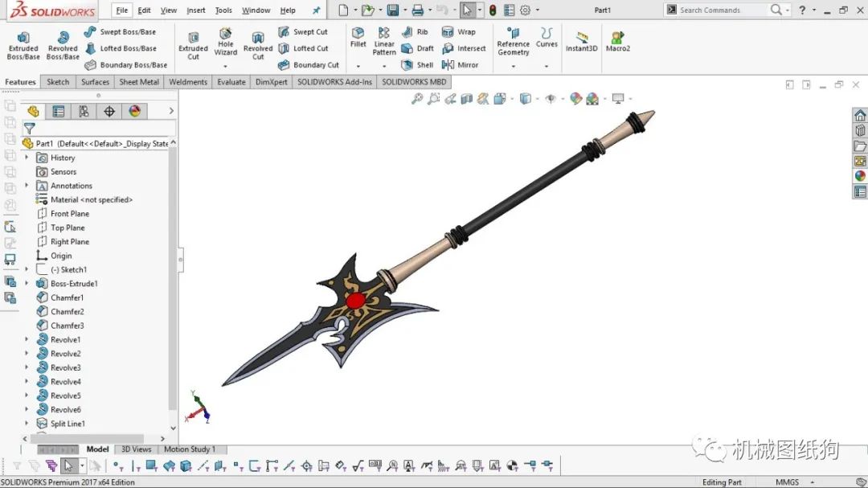Select the Extruded Cut tool
The image size is (868, 488).
point(193,45)
